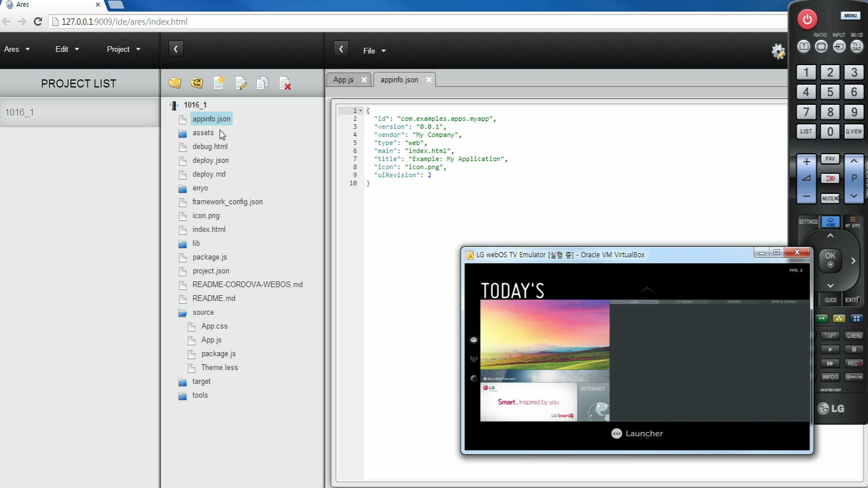
Task: Toggle the MUTE button on the remote
Action: 829,198
